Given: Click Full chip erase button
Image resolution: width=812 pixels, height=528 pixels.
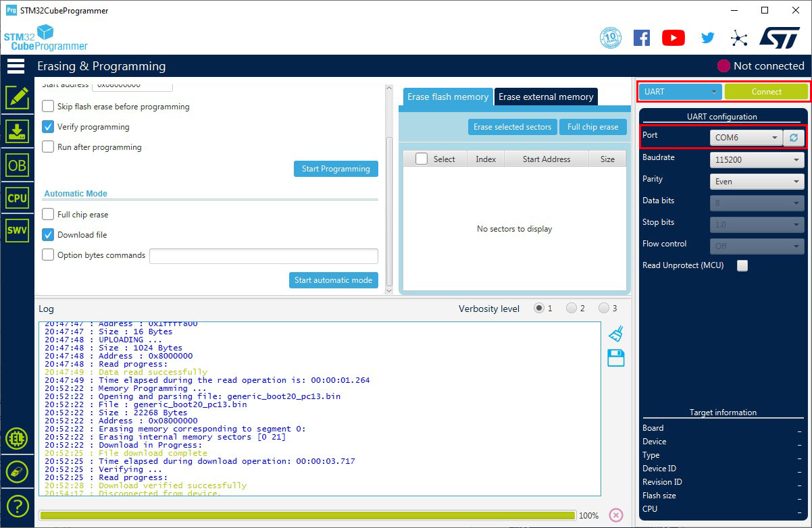Looking at the screenshot, I should (x=592, y=127).
